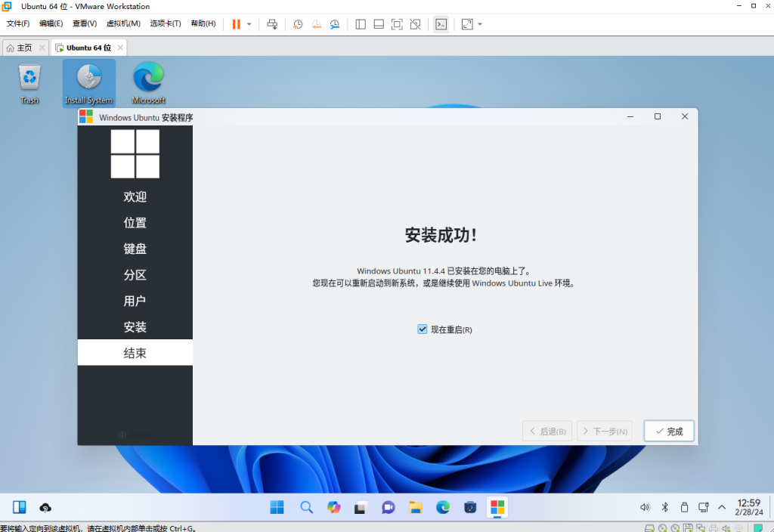The width and height of the screenshot is (774, 532).
Task: Click the 完成 finish button
Action: tap(669, 431)
